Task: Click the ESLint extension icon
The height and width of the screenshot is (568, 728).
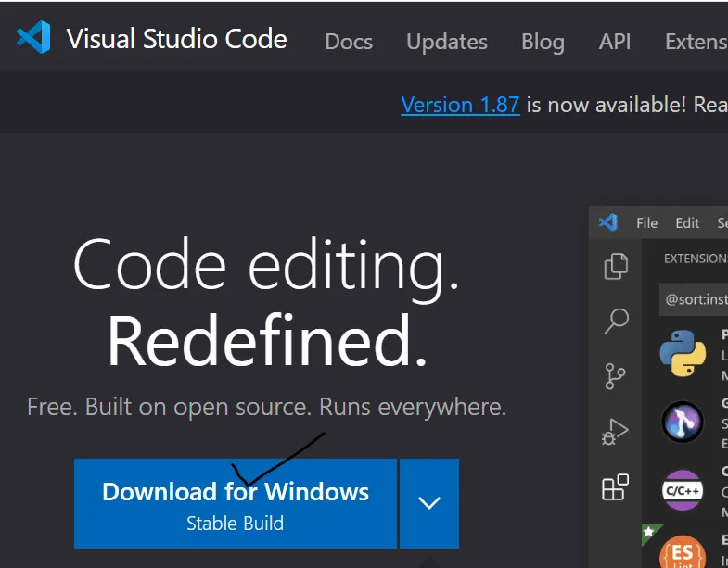Action: [x=683, y=552]
